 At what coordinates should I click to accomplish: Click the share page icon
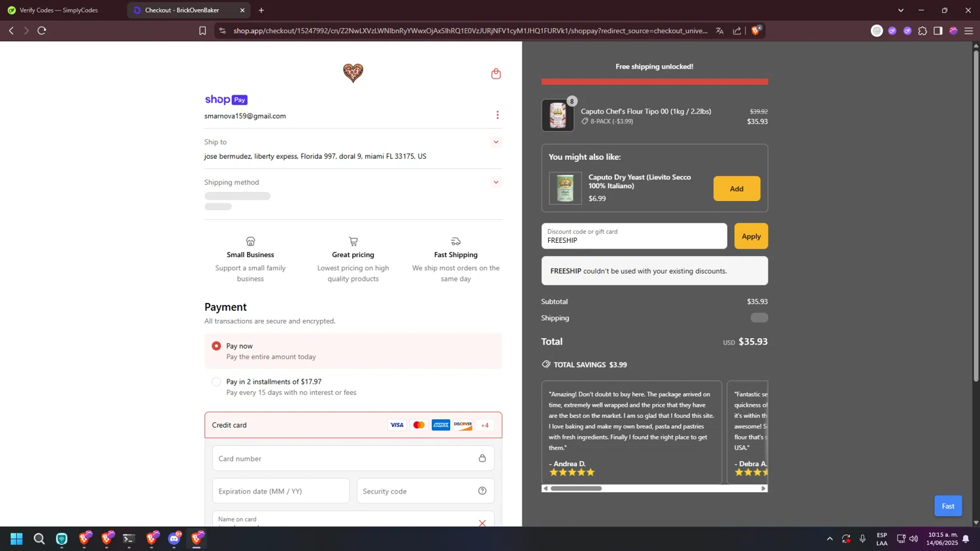tap(737, 31)
